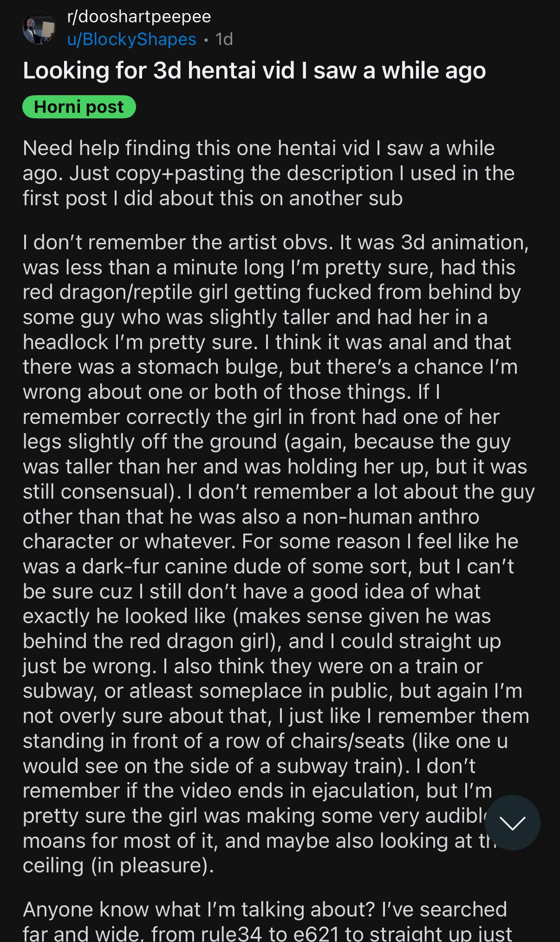560x942 pixels.
Task: Tap the post title heading
Action: click(x=254, y=71)
